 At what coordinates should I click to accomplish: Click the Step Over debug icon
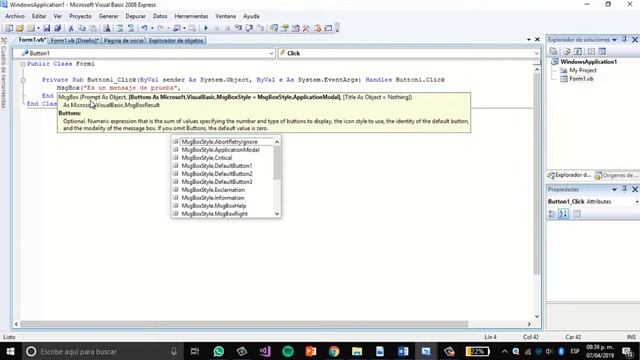(249, 28)
